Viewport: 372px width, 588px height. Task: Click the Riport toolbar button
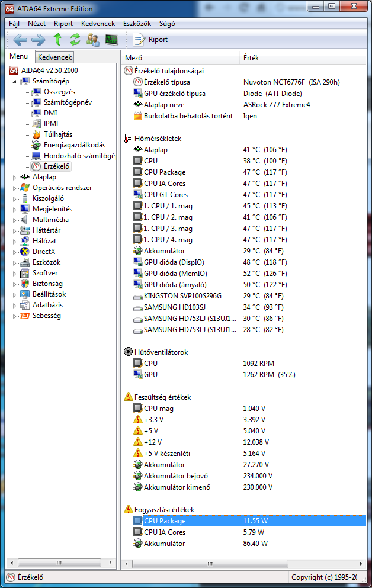tap(150, 39)
